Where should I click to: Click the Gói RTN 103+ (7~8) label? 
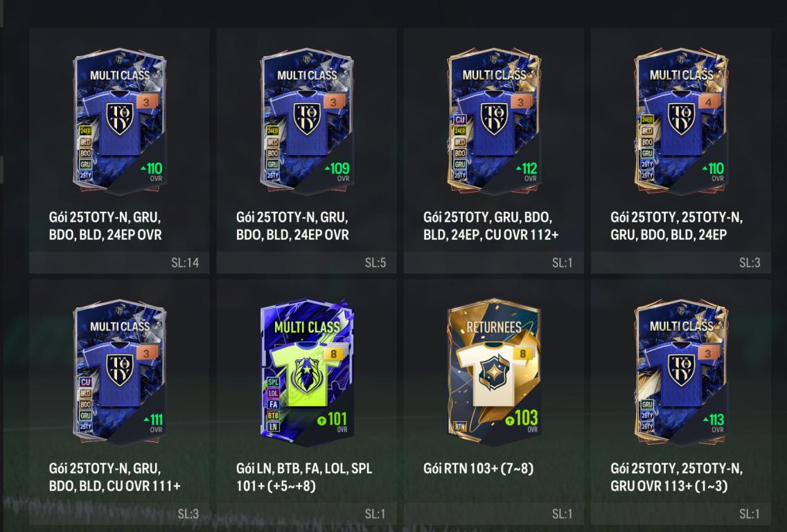click(478, 468)
